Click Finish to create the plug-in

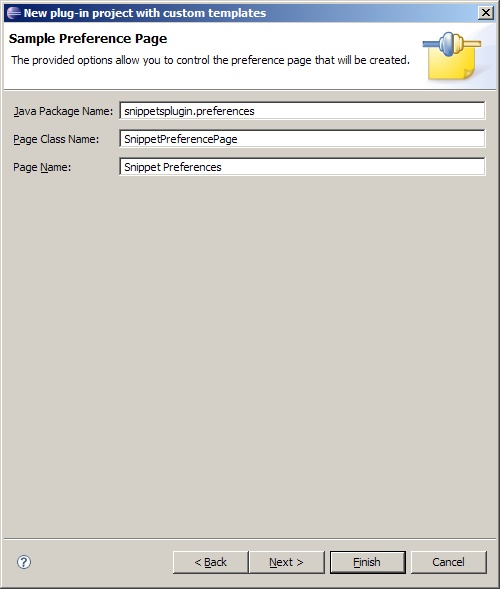[367, 562]
